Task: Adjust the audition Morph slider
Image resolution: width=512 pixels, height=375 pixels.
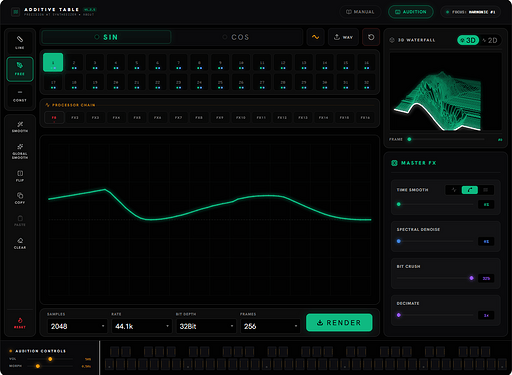Action: 50,366
